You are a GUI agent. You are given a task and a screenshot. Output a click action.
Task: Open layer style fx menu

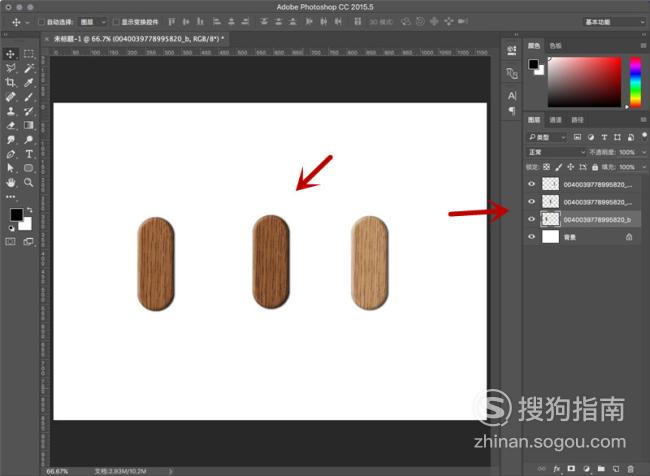pos(557,469)
